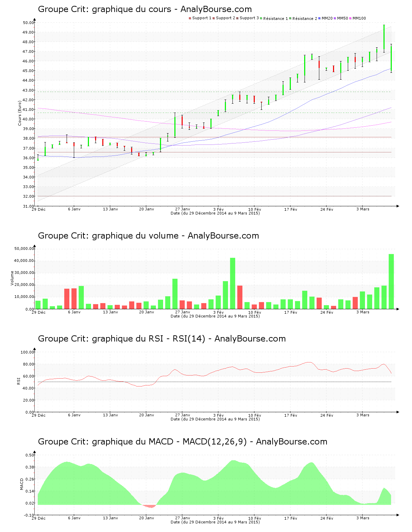Viewport: 412px width, 532px height.
Task: Click the vertical 'Volume' axis label
Action: point(12,278)
